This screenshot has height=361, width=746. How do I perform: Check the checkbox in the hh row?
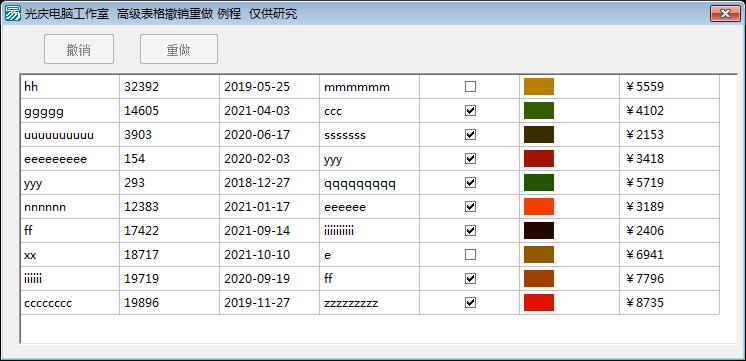point(470,87)
